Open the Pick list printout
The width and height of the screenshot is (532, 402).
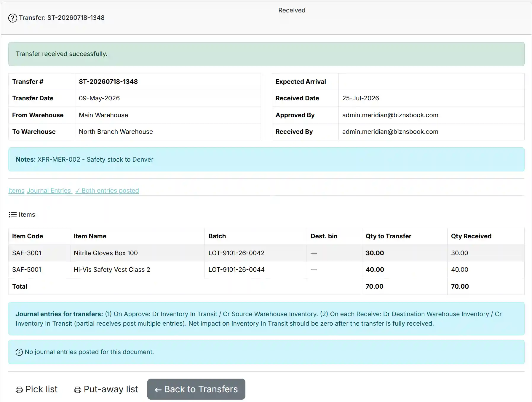(x=36, y=389)
